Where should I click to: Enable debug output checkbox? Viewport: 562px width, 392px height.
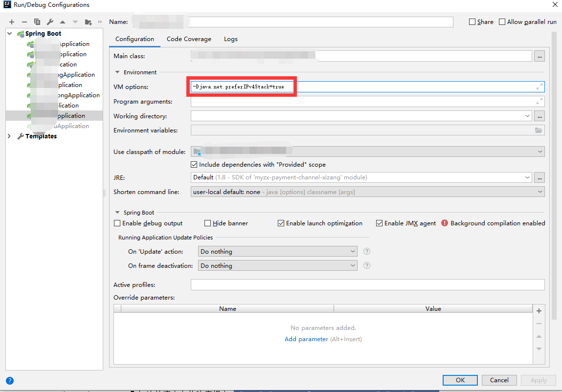tap(117, 223)
